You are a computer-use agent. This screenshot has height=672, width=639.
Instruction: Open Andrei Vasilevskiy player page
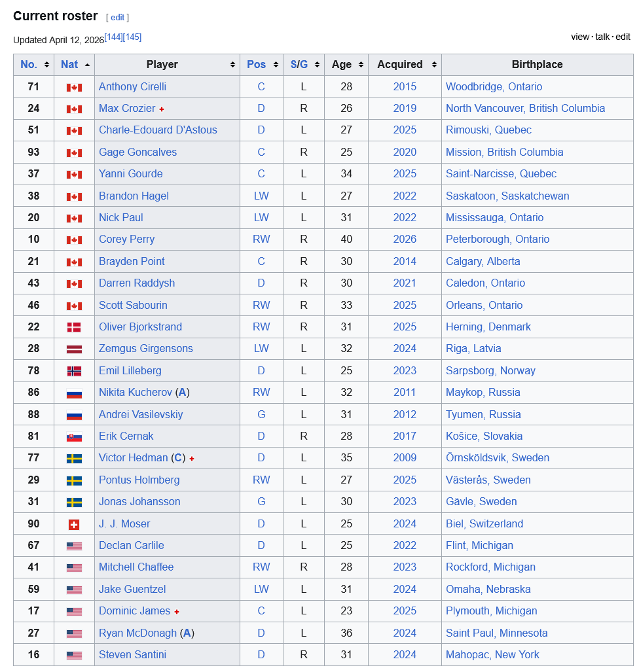pyautogui.click(x=141, y=414)
